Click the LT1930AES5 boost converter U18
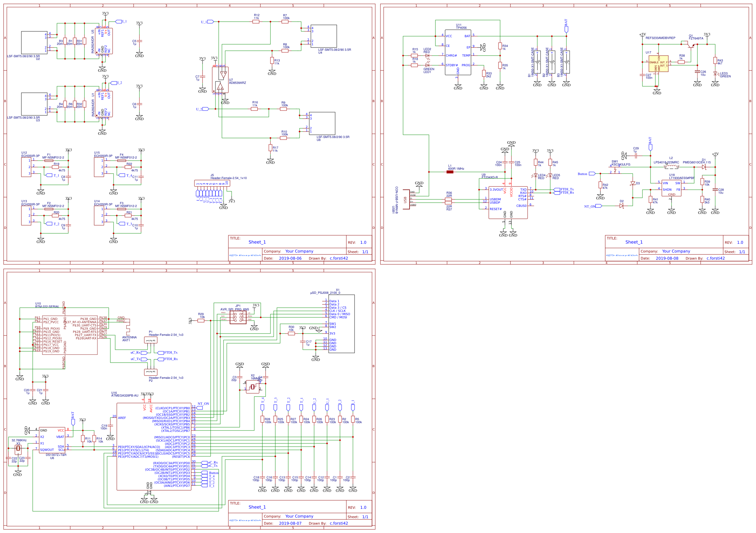This screenshot has height=533, width=756. click(x=671, y=188)
